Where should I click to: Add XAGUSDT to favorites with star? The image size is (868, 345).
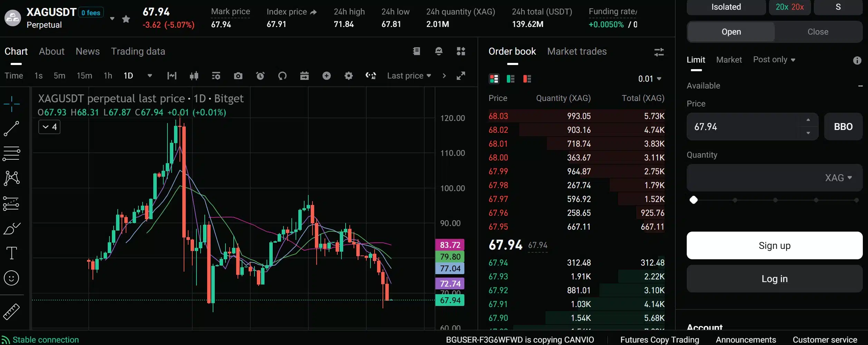pyautogui.click(x=126, y=19)
